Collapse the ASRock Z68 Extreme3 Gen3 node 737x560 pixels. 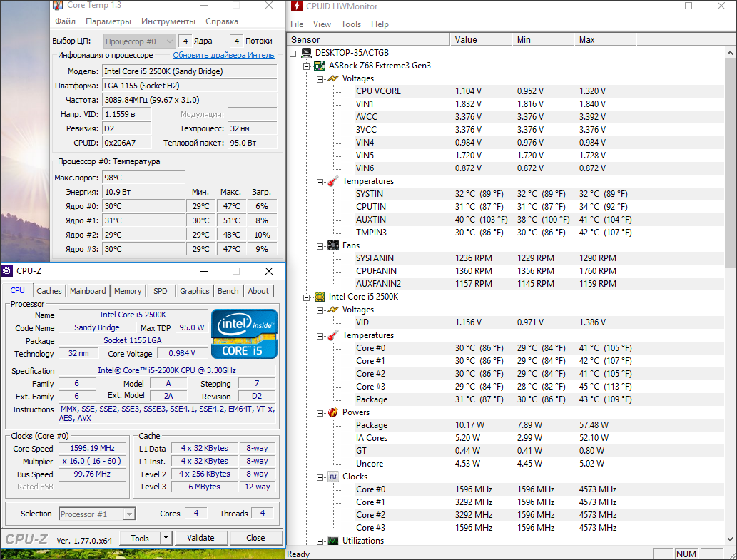click(x=307, y=66)
